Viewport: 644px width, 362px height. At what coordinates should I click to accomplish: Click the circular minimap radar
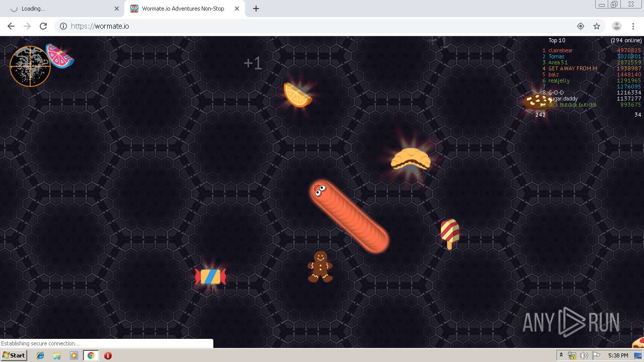[30, 66]
